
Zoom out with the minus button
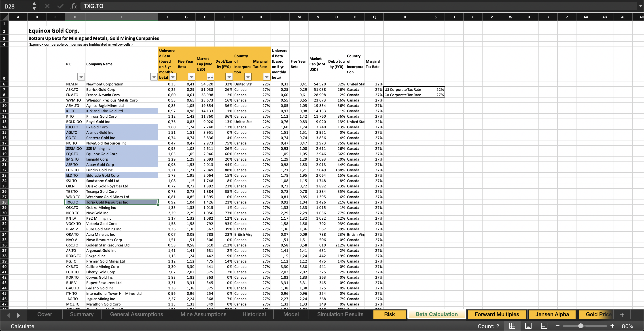[x=557, y=326]
